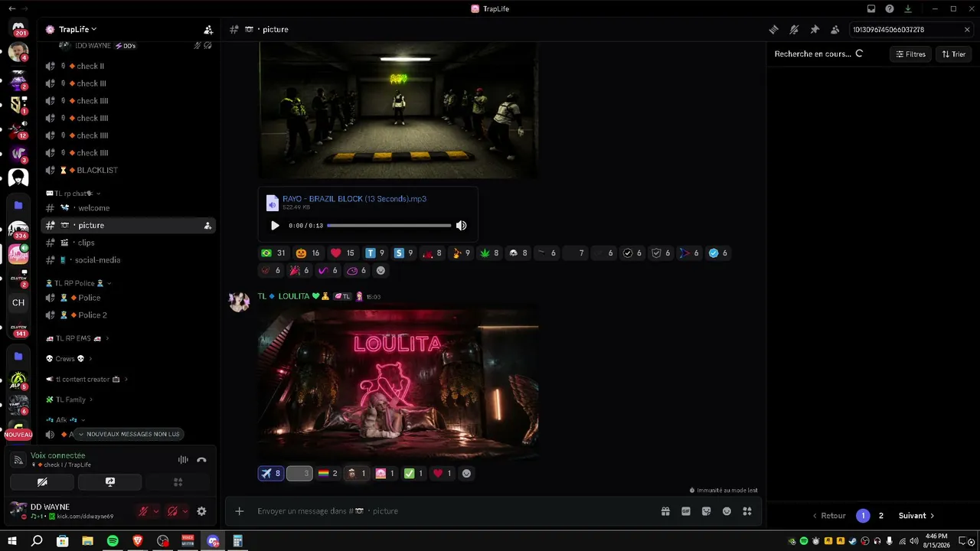Open the threads icon in channel header
Screen dimensions: 980x551
coord(774,30)
